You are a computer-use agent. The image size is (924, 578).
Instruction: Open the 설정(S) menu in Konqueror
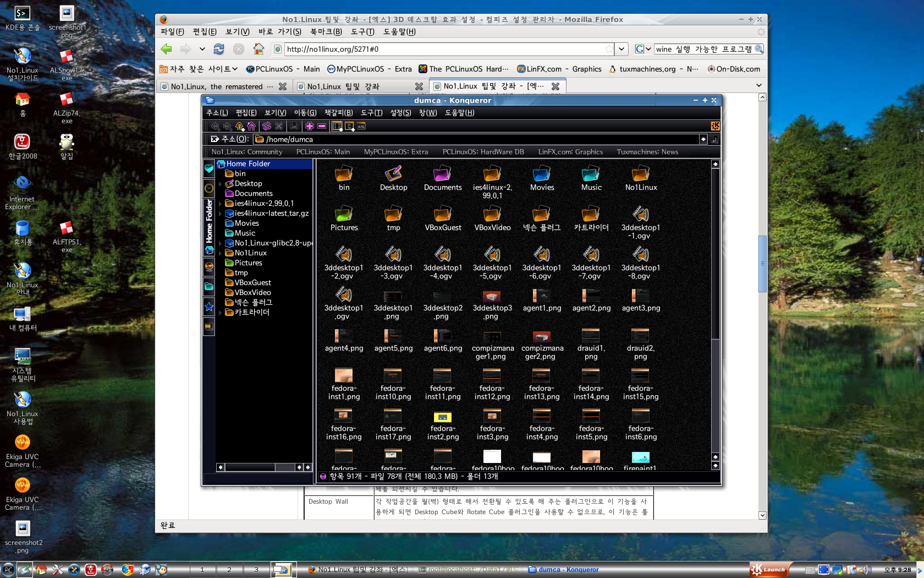[400, 113]
